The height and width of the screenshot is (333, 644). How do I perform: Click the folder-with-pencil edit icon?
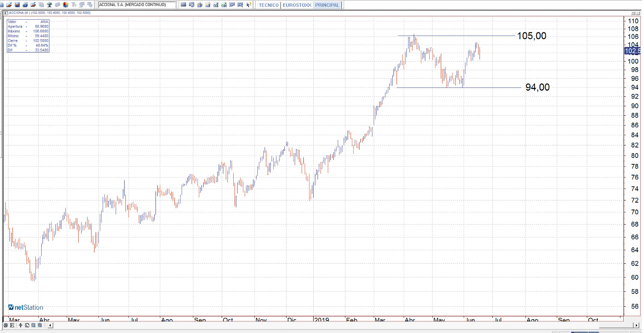click(x=33, y=5)
